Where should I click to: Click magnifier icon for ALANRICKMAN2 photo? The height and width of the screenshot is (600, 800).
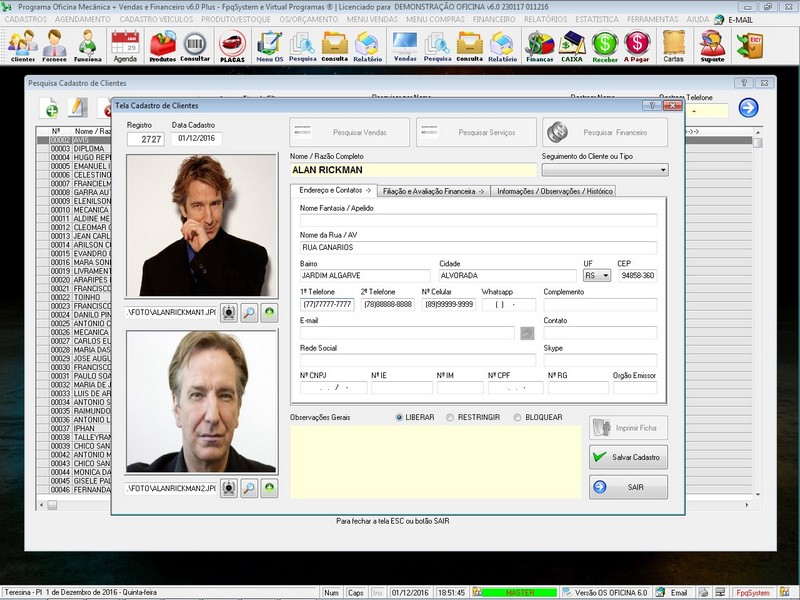(x=249, y=488)
